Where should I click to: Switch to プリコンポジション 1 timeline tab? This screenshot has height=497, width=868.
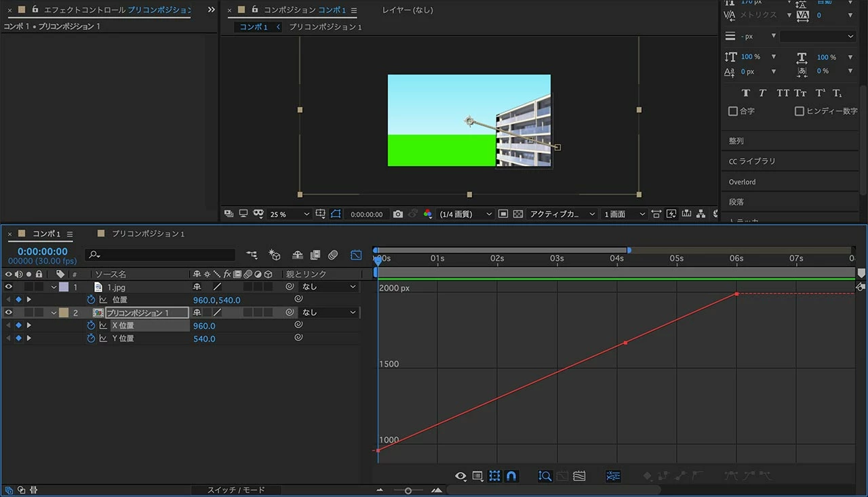click(x=148, y=233)
